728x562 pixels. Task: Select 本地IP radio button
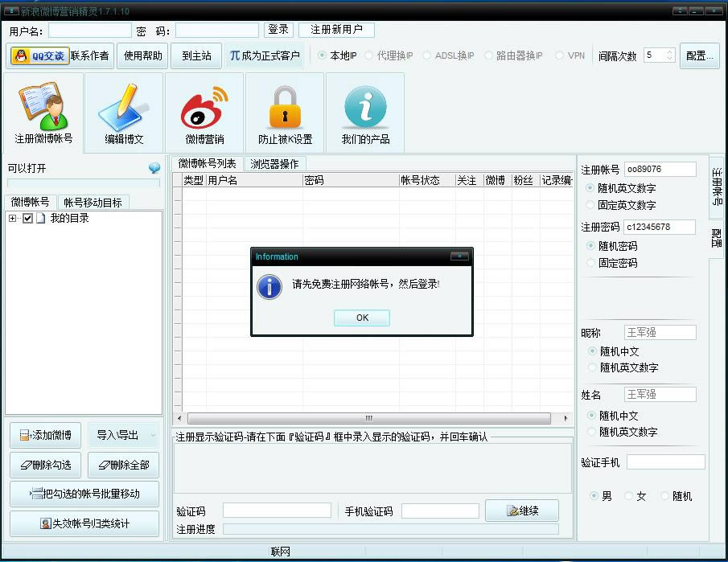(x=322, y=55)
